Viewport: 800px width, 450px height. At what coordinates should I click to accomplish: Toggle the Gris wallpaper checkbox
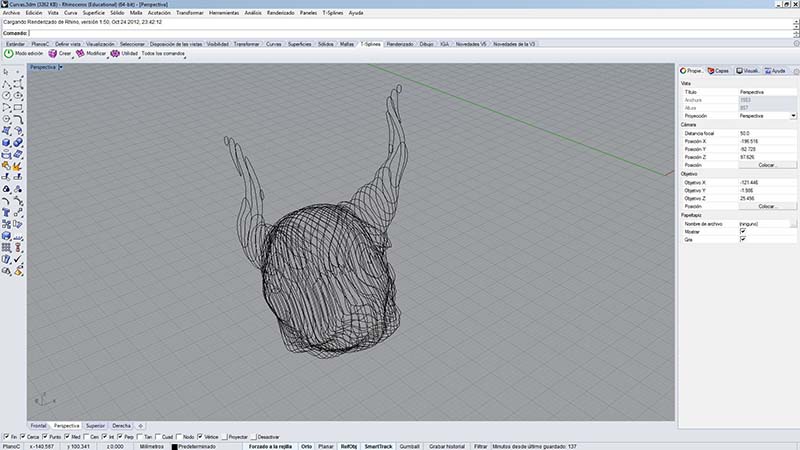click(742, 239)
